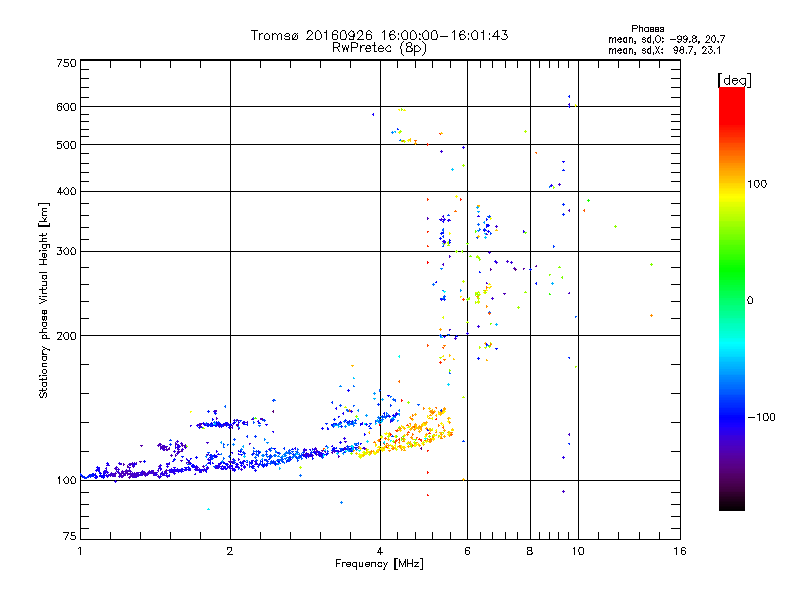Click the 'Stationary phase Virtual Height [km]' label
Image resolution: width=800 pixels, height=600 pixels.
(43, 301)
